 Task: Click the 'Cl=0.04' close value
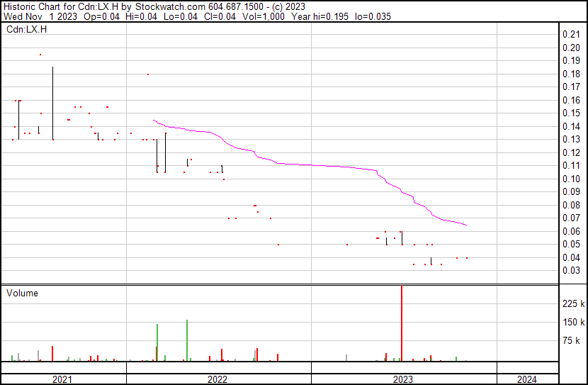tap(220, 16)
